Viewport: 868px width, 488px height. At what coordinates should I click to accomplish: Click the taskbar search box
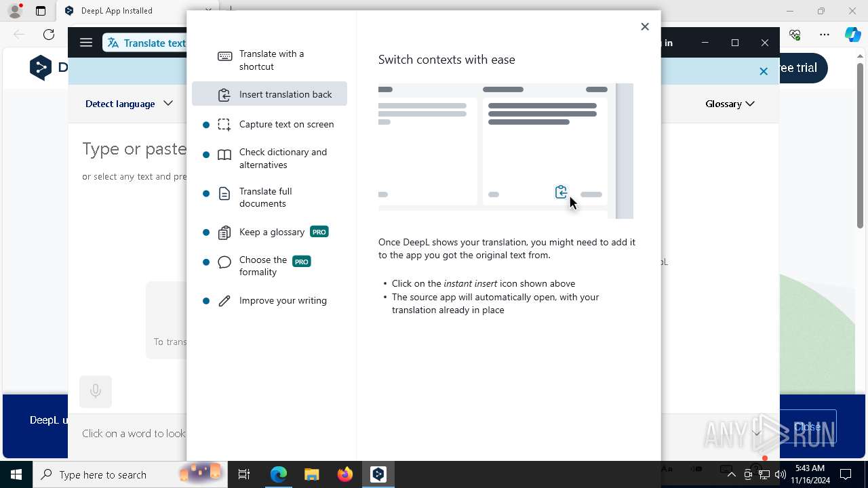pos(129,474)
